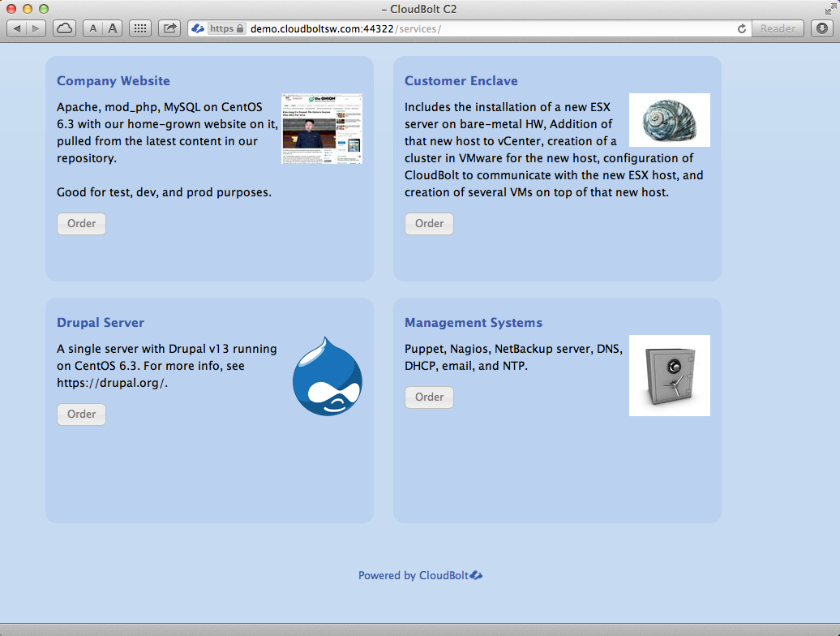Click the Powered by CloudBolt footer link
The height and width of the screenshot is (636, 840).
[x=421, y=575]
